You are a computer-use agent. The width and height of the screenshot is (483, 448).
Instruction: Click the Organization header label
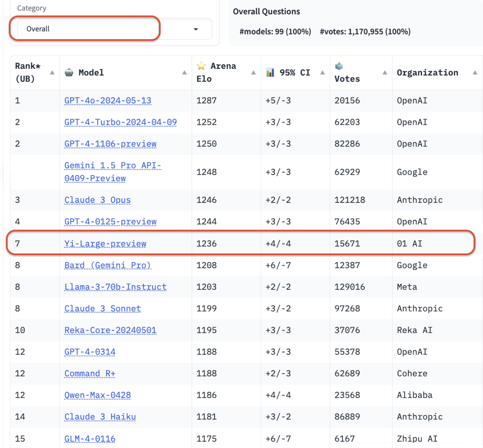click(428, 73)
